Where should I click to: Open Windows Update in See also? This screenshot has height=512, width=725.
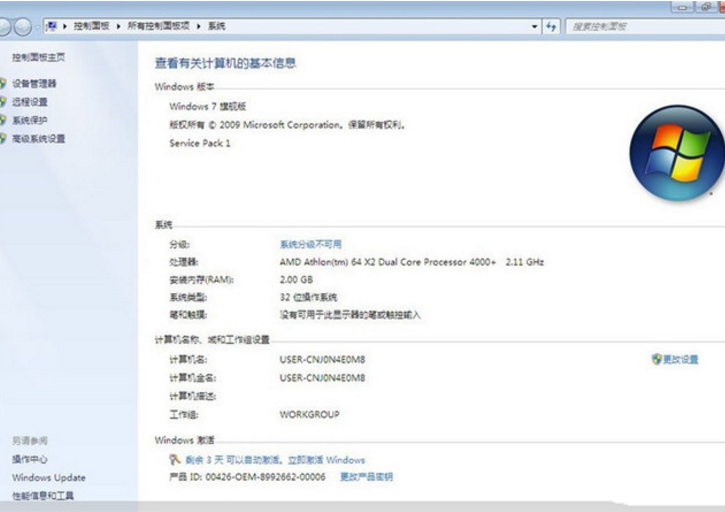49,477
